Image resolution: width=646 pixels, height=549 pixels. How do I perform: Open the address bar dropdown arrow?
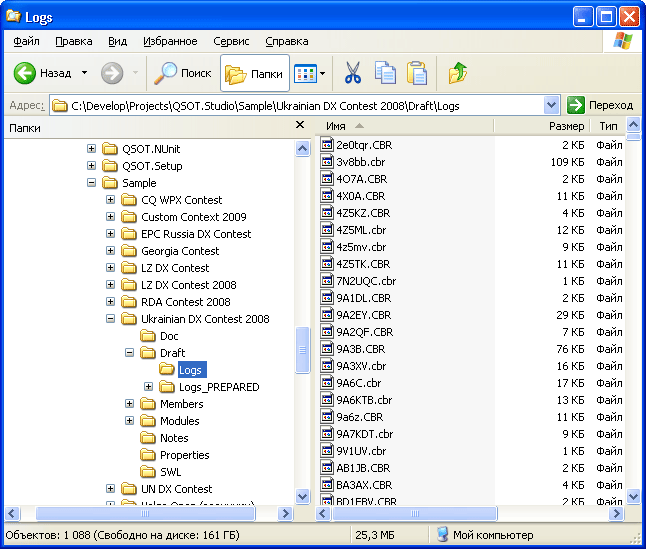[552, 105]
